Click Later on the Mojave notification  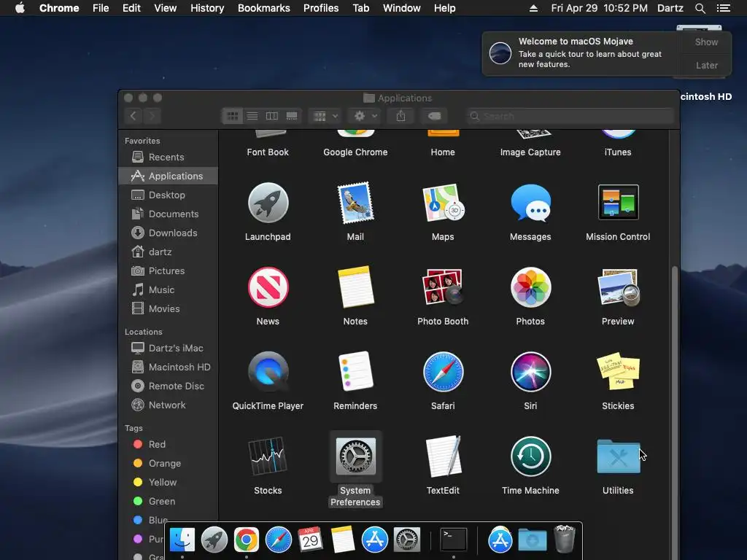click(x=706, y=65)
